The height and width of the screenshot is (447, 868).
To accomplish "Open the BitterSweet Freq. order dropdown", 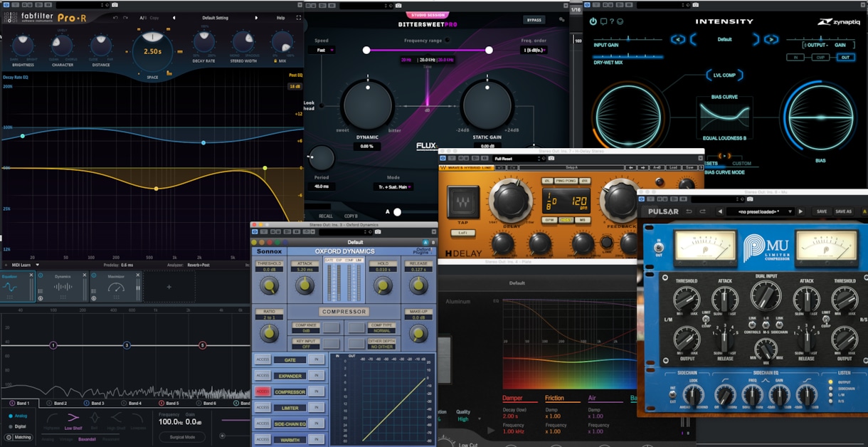I will (x=534, y=50).
